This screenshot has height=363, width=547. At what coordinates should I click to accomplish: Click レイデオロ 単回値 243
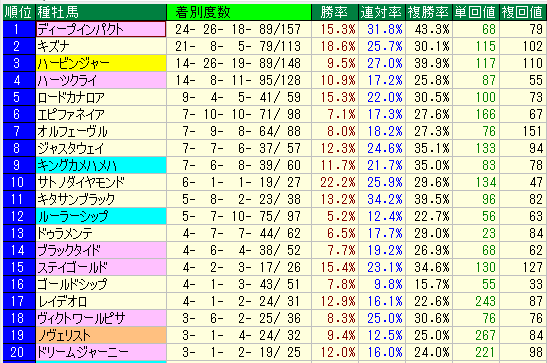pyautogui.click(x=485, y=302)
